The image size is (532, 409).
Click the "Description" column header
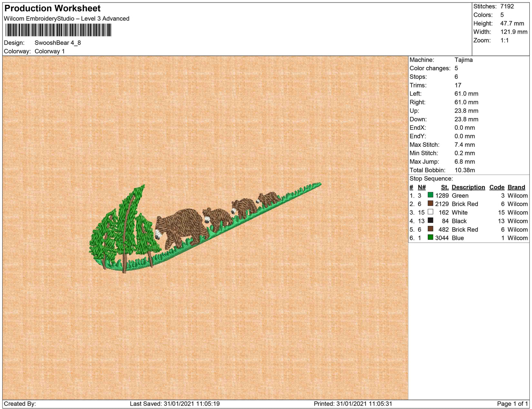point(468,187)
